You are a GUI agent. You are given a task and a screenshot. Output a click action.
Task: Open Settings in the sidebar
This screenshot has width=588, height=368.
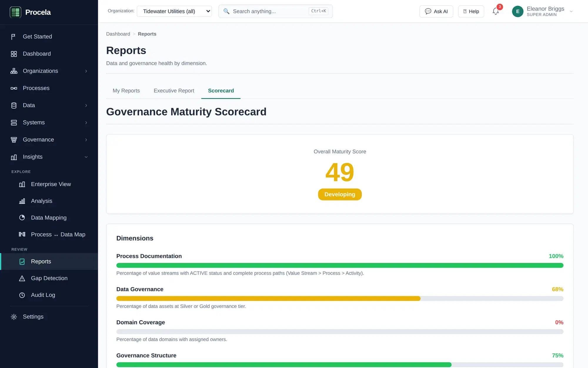[x=49, y=317]
